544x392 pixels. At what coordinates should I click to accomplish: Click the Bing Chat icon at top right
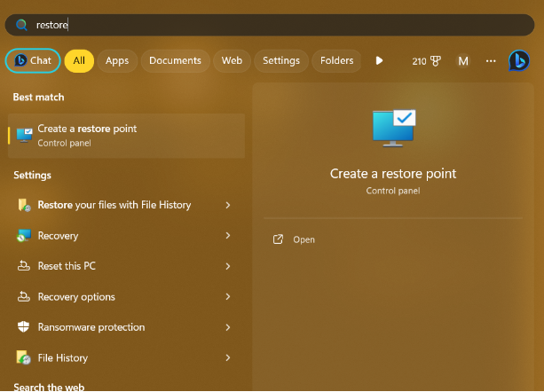coord(519,60)
